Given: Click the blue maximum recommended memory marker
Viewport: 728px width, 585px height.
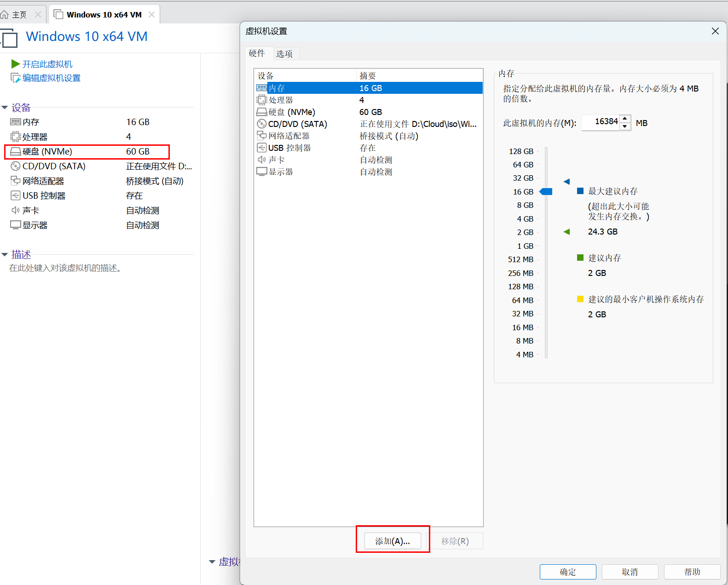Looking at the screenshot, I should (x=567, y=181).
